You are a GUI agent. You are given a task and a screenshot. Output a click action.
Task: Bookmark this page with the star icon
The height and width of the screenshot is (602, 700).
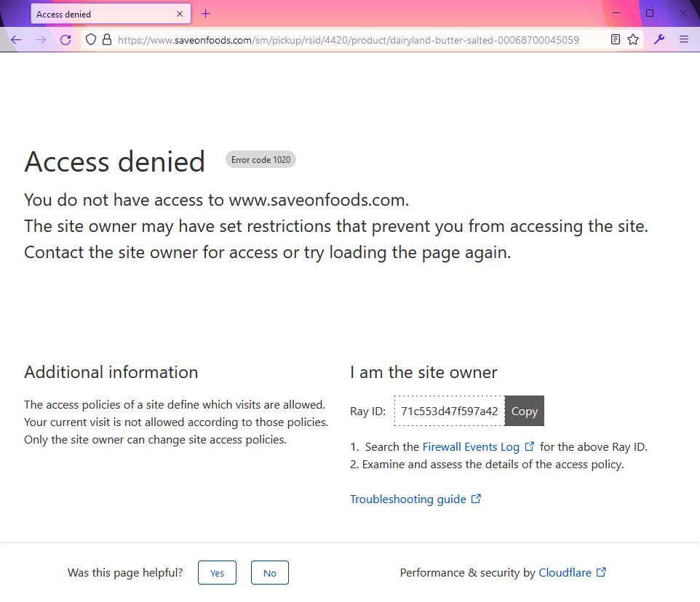point(633,40)
